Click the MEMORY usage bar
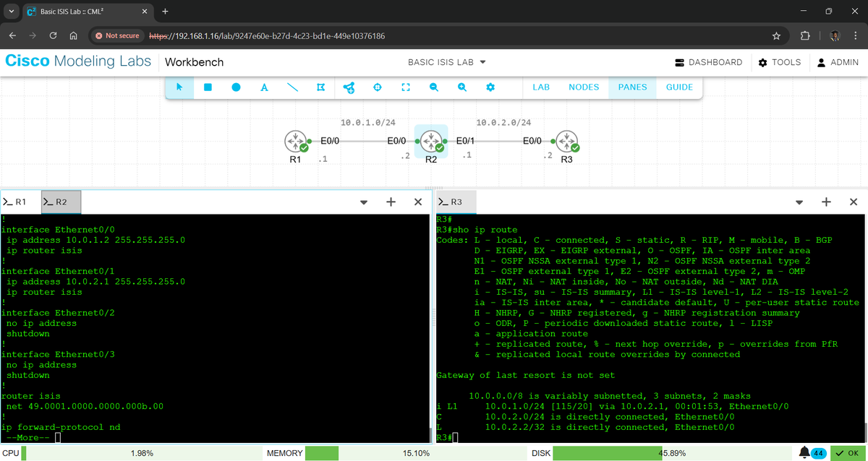Screen dimensions: 868x461 415,453
